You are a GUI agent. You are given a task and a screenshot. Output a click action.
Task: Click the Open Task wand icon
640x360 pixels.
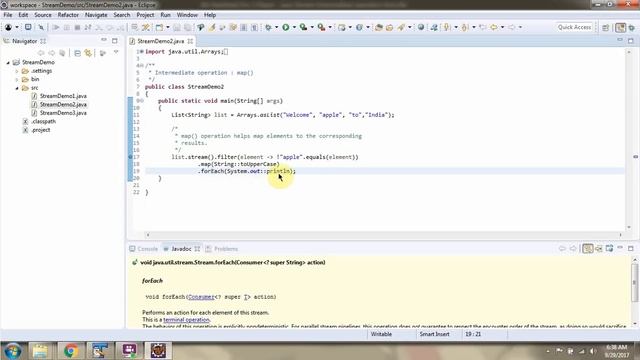401,27
